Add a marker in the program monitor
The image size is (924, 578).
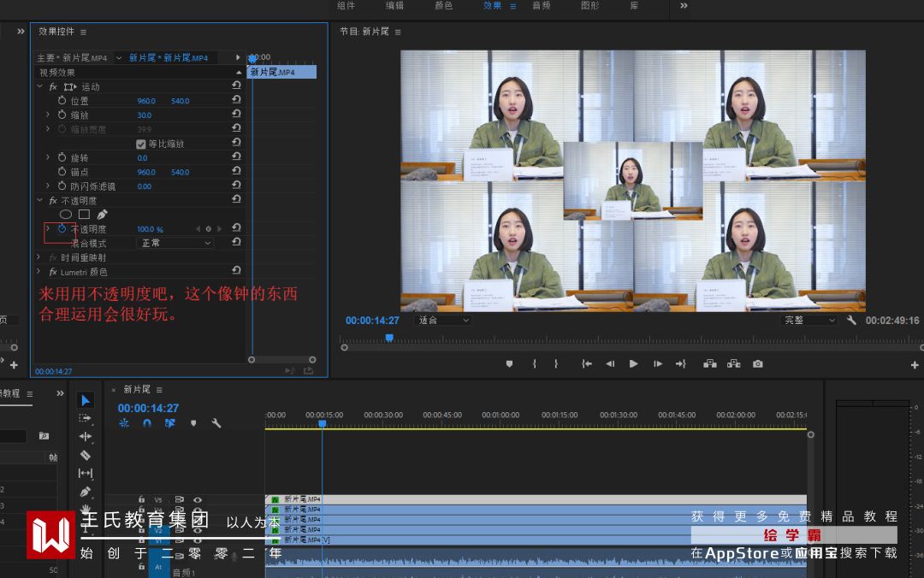(510, 364)
